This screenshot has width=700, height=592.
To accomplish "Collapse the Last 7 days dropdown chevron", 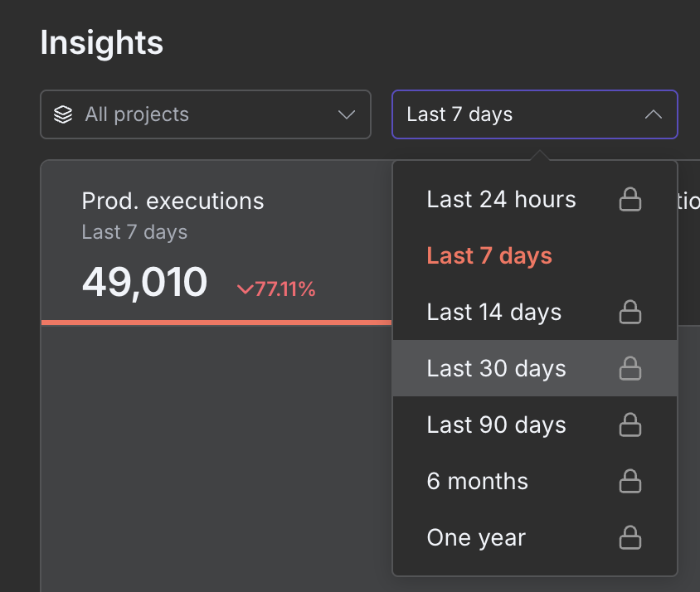I will coord(653,114).
